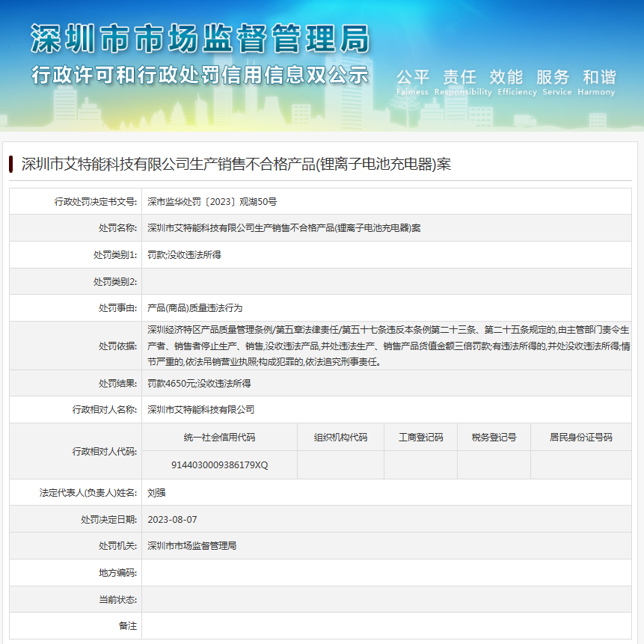Click the 税务登记号 column header
Screen dimensions: 644x644
click(x=494, y=438)
